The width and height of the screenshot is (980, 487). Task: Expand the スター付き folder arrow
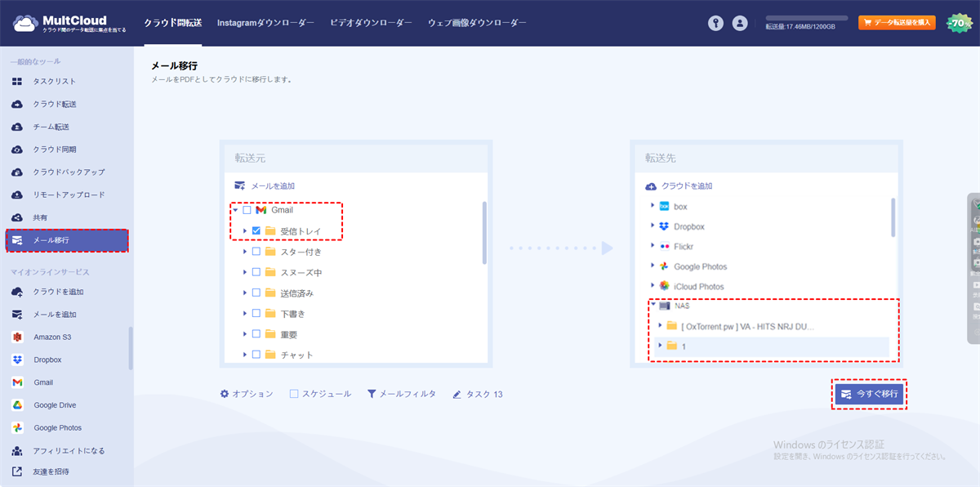click(x=245, y=252)
